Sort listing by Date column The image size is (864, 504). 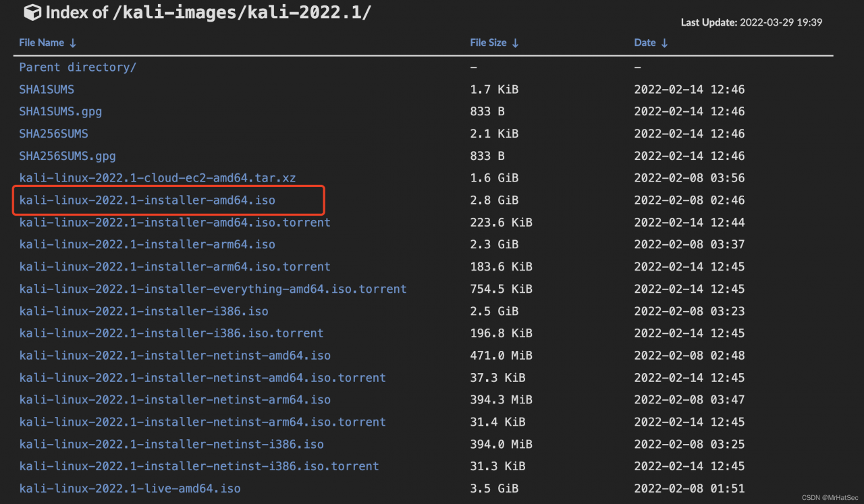(651, 43)
